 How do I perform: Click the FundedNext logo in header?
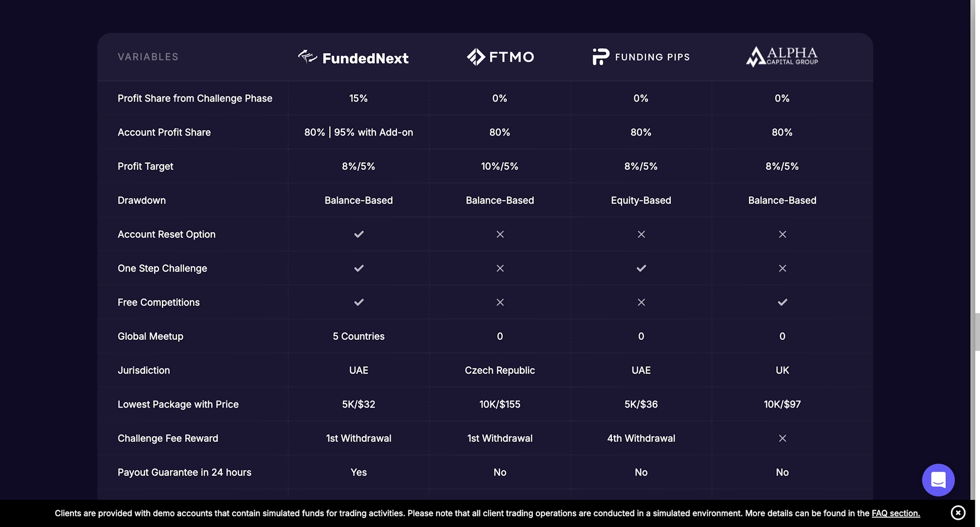point(353,57)
